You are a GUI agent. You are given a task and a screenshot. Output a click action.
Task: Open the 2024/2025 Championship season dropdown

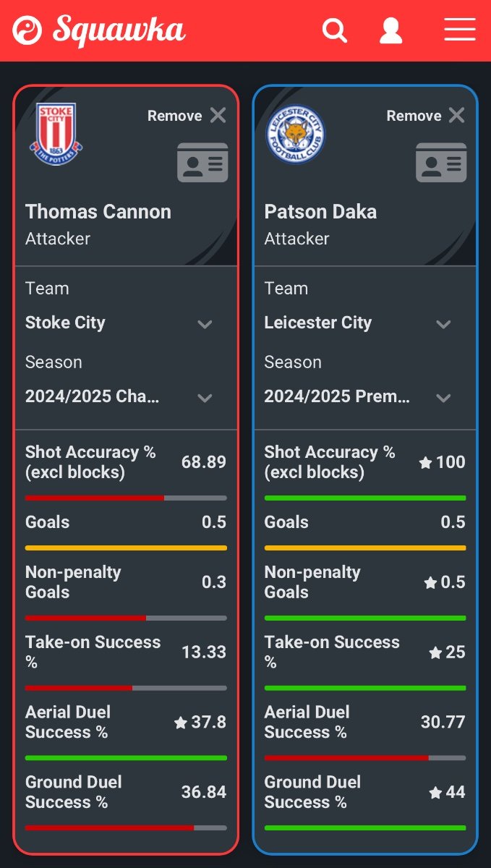tap(126, 397)
